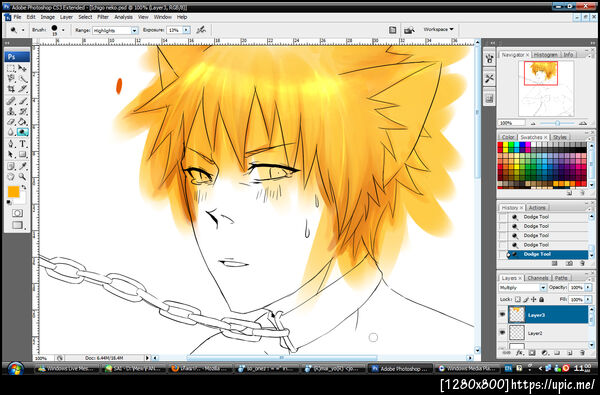Adjust the Navigator zoom slider
Image resolution: width=600 pixels, height=395 pixels.
point(557,123)
